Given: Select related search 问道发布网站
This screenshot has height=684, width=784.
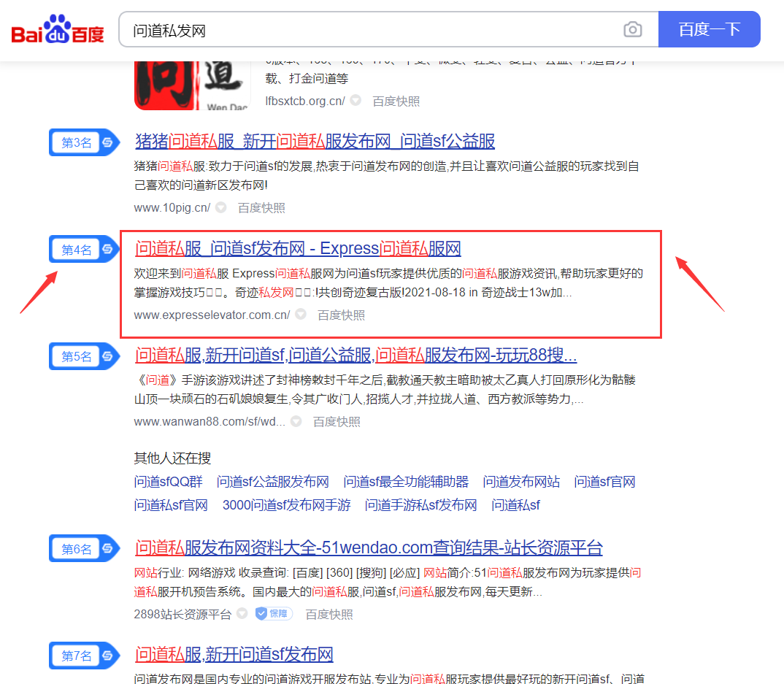Looking at the screenshot, I should 520,481.
